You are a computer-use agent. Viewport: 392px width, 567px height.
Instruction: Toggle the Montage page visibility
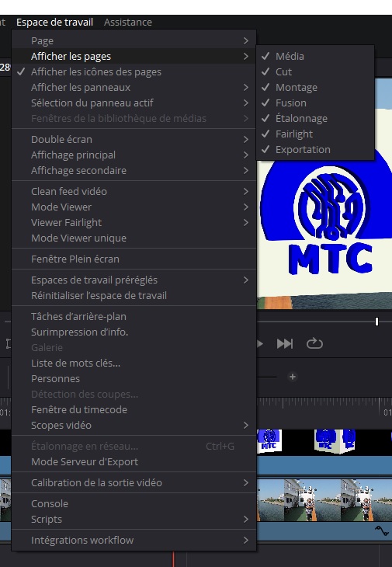pyautogui.click(x=315, y=88)
